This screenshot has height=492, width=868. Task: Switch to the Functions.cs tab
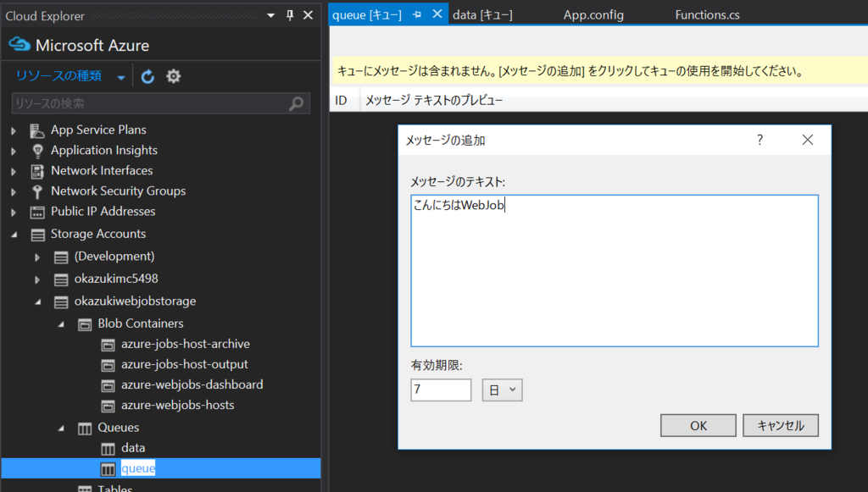pos(707,15)
